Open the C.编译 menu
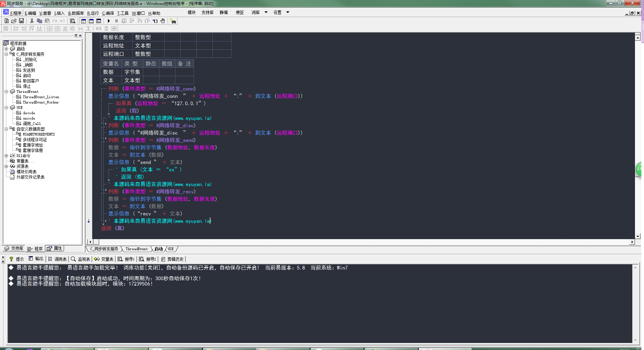The width and height of the screenshot is (644, 350). click(x=108, y=13)
